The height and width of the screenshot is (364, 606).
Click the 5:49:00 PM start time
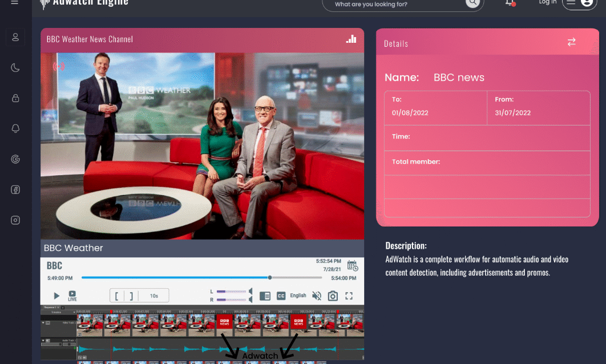tap(60, 278)
